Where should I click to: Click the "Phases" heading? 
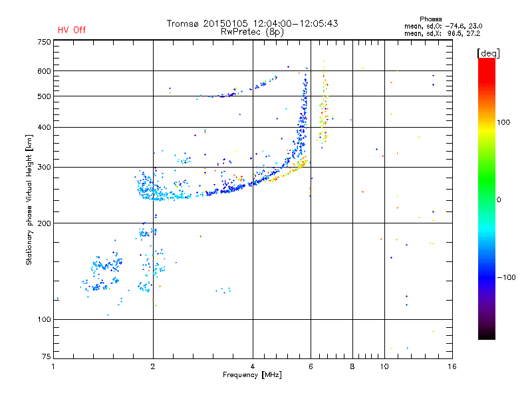tap(430, 19)
